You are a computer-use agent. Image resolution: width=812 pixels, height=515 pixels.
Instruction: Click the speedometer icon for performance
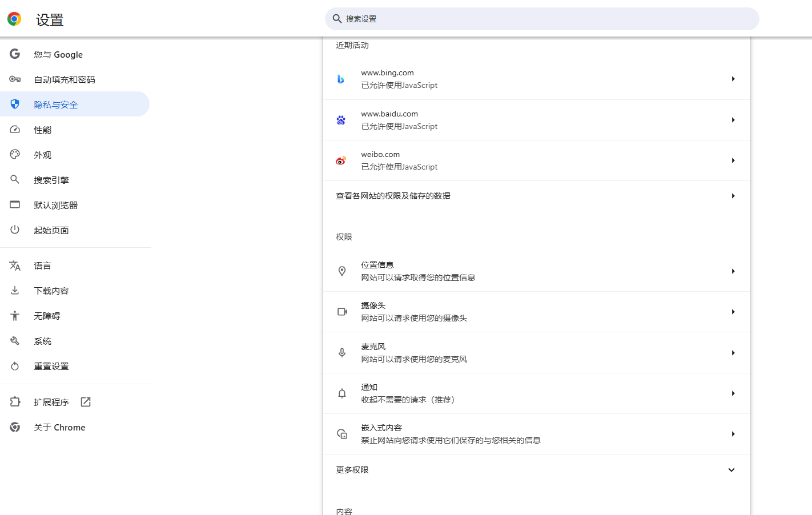pyautogui.click(x=15, y=129)
